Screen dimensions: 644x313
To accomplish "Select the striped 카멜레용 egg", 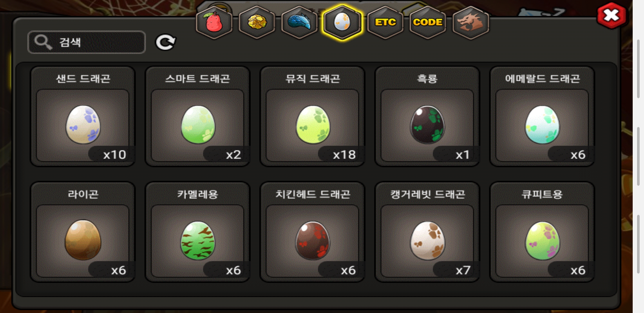I will coord(198,232).
